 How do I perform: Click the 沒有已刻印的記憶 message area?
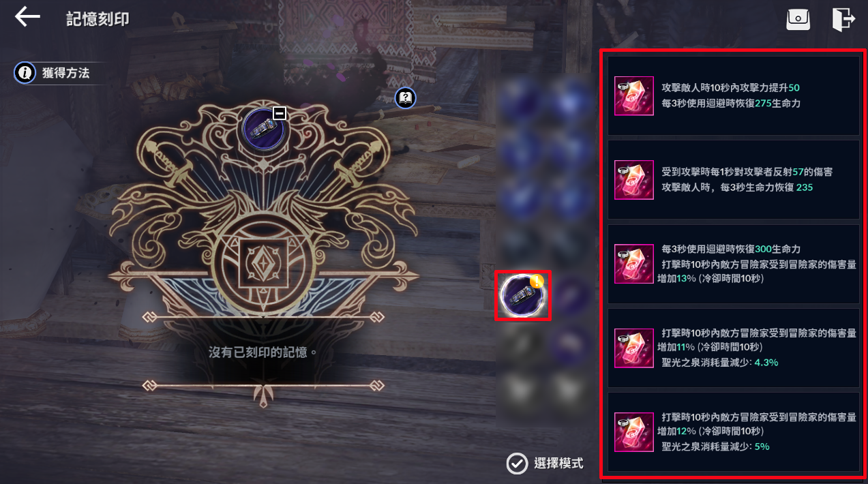point(263,352)
